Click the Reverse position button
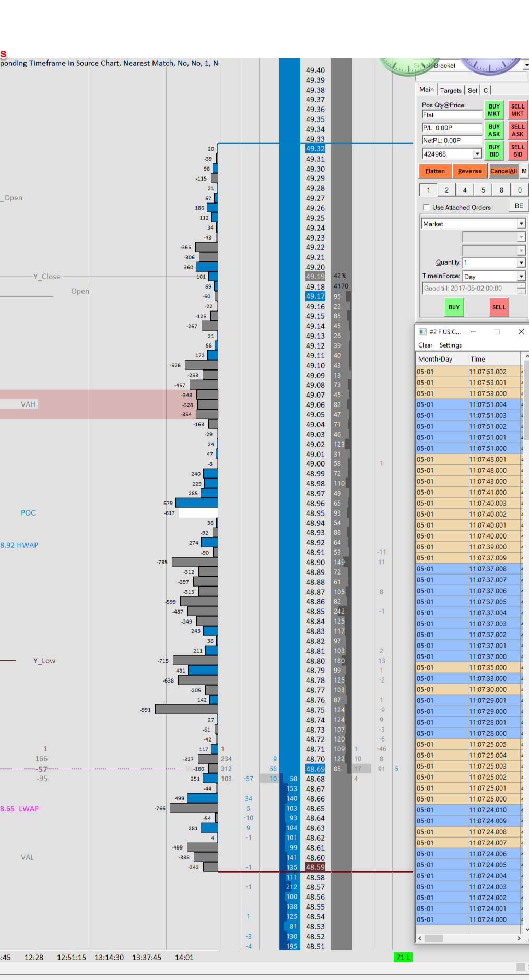 tap(470, 171)
